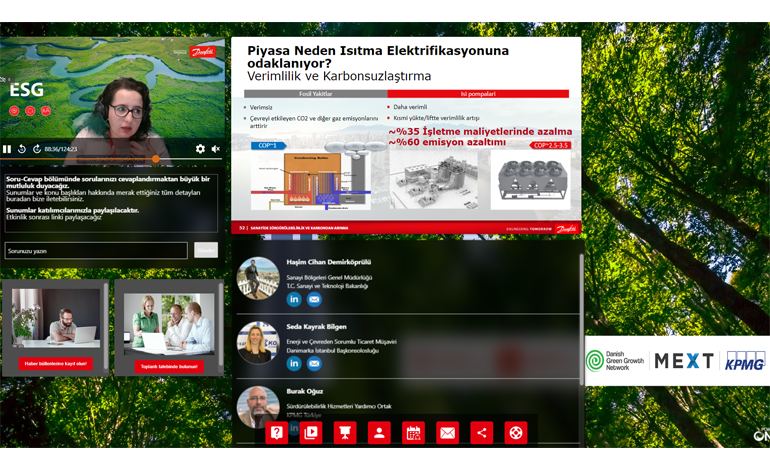Open the speakers person icon

coord(379,433)
